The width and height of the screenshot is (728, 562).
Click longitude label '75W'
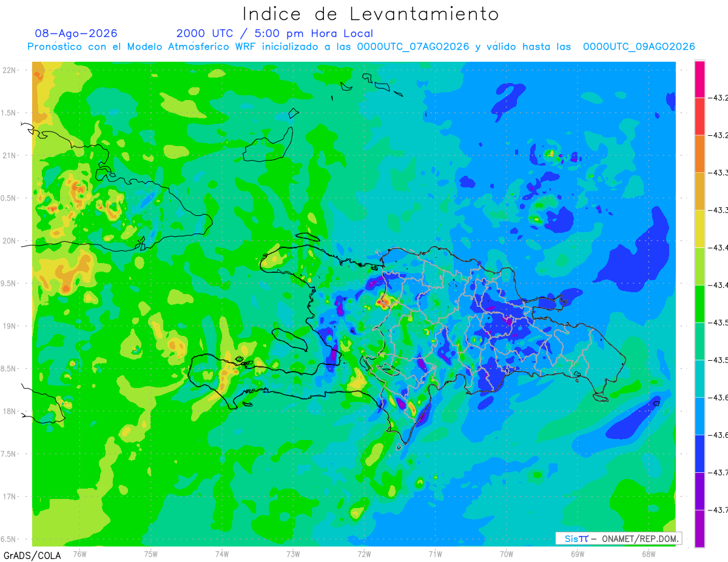(x=150, y=554)
